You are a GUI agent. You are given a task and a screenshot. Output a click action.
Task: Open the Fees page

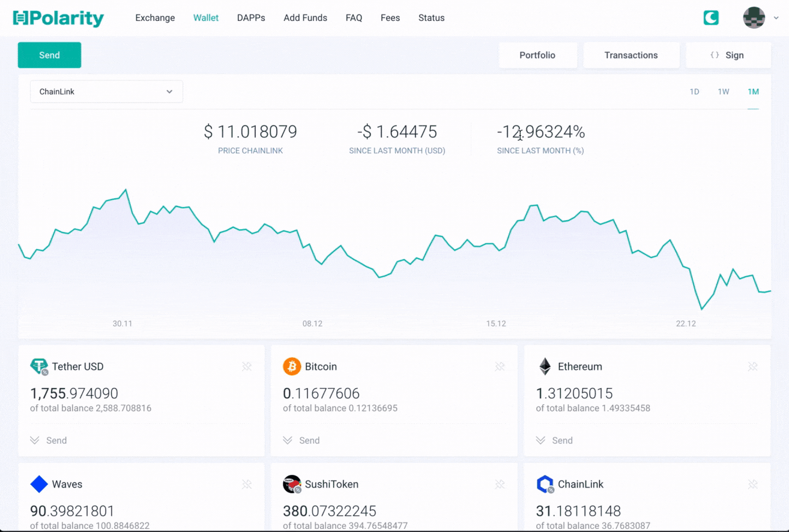click(x=390, y=18)
